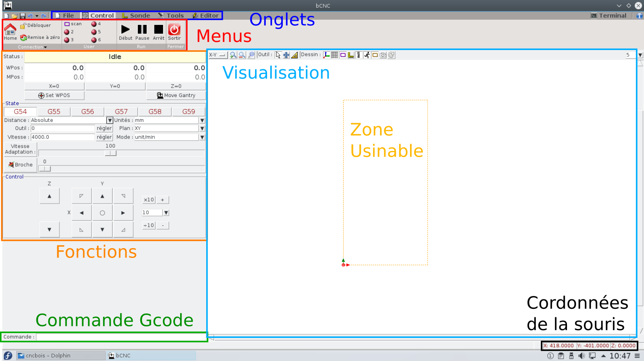Viewport: 644px width, 361px height.
Task: Open the X-Y view selector dropdown
Action: tap(217, 55)
